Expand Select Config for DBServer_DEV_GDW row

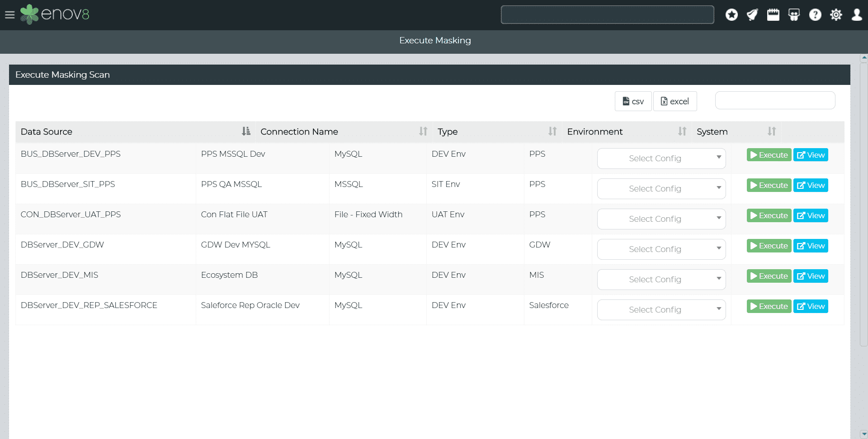[x=661, y=249]
